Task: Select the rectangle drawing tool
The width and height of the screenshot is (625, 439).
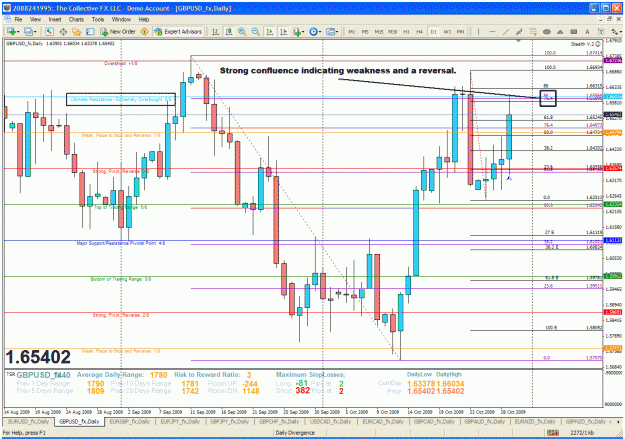Action: click(574, 31)
